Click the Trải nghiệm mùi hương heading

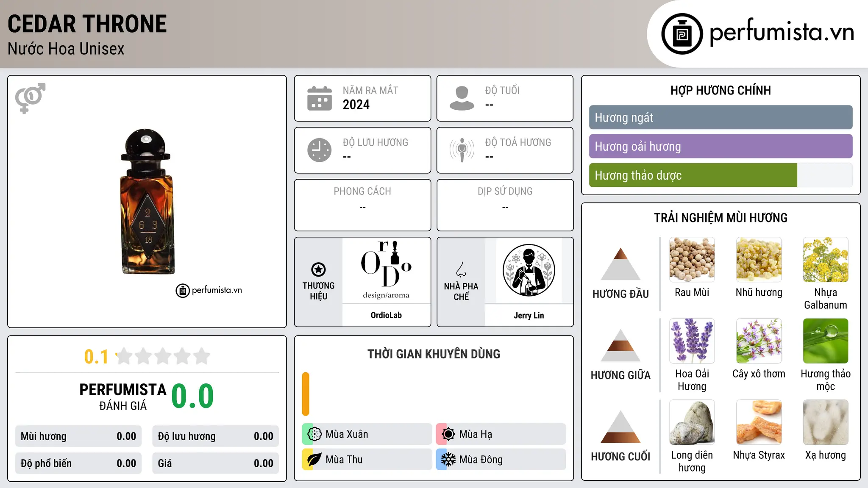coord(721,218)
